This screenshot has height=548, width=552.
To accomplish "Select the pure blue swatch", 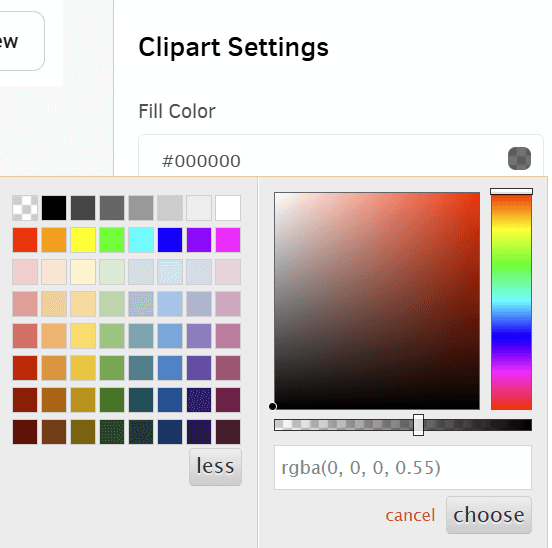I will [x=170, y=240].
